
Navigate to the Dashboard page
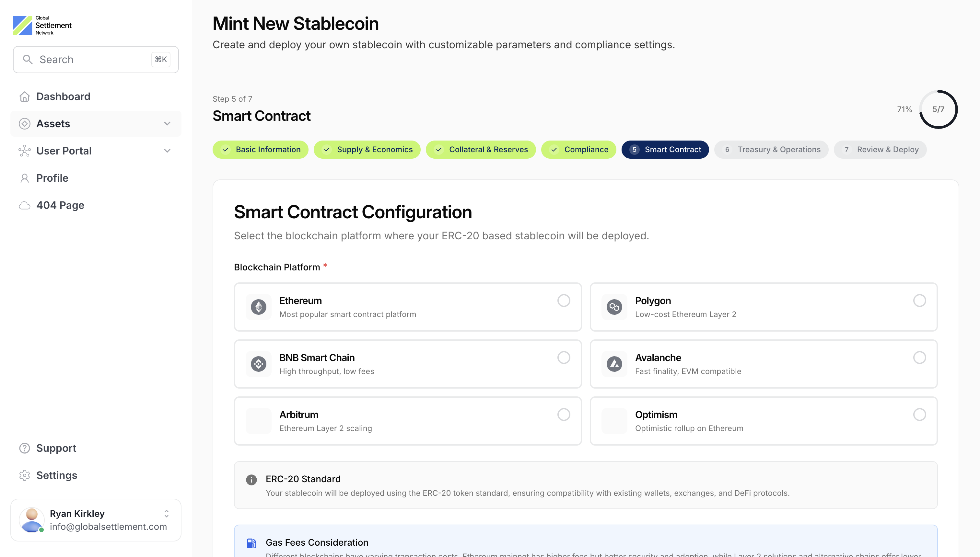click(63, 97)
